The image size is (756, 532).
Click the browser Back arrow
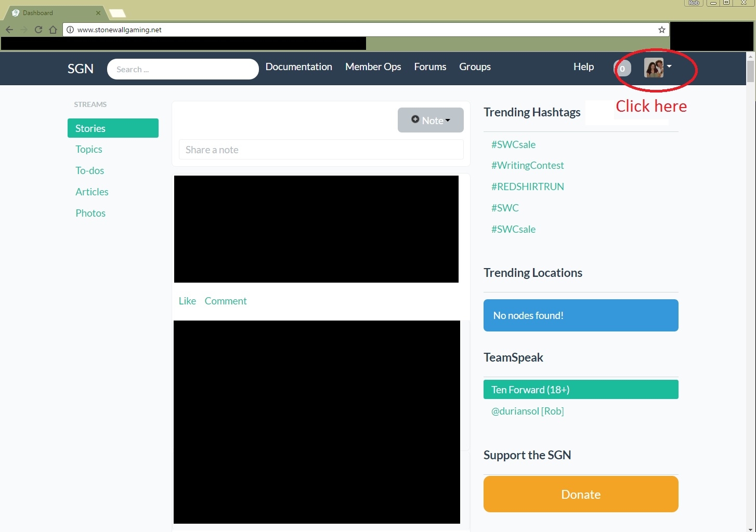(x=9, y=30)
